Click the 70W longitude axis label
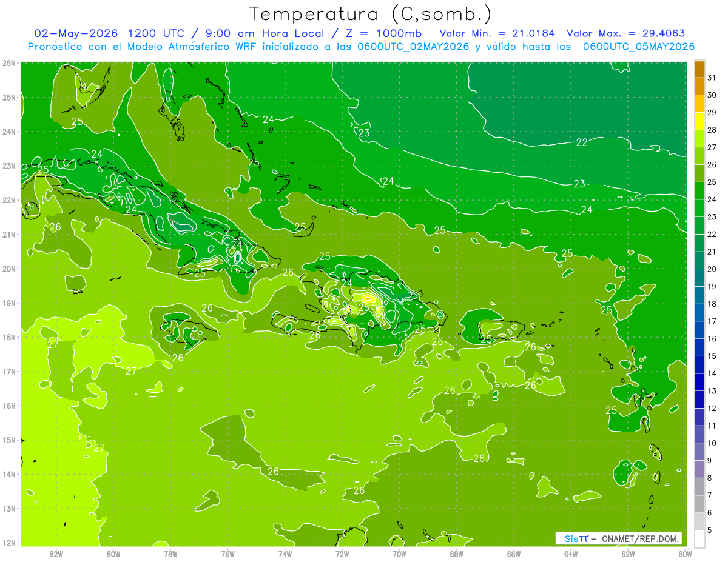The width and height of the screenshot is (728, 562). (399, 553)
